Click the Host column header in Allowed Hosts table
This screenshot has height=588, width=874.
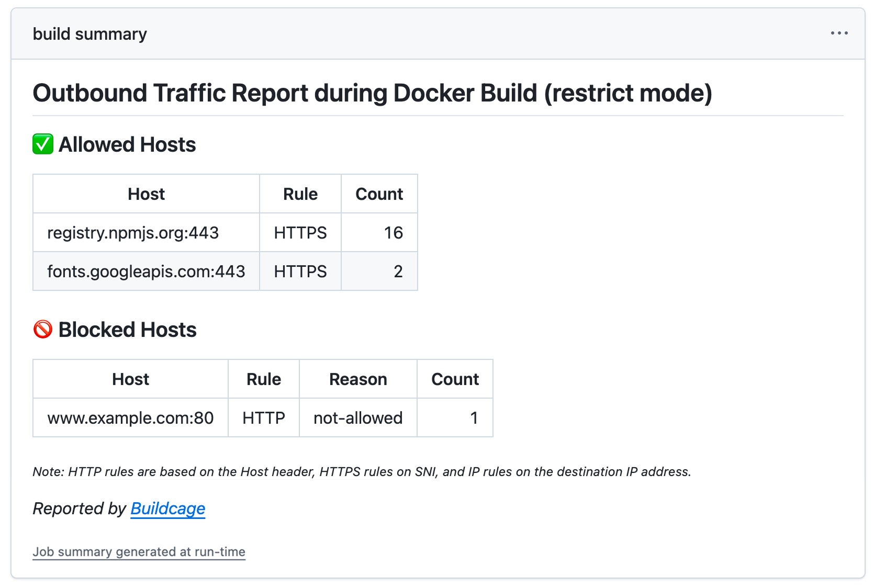[x=146, y=194]
